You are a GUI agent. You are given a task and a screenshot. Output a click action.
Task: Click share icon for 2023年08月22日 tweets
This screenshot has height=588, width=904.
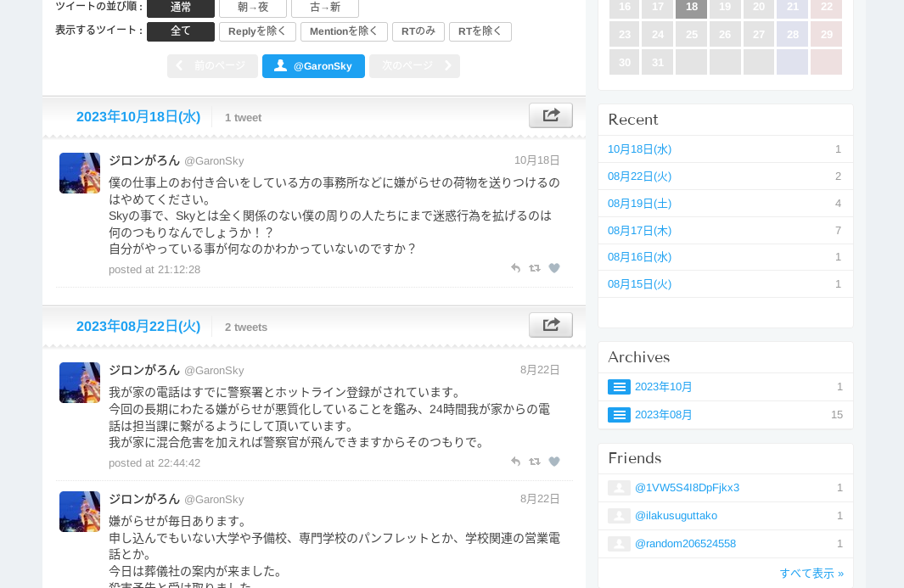click(x=550, y=325)
